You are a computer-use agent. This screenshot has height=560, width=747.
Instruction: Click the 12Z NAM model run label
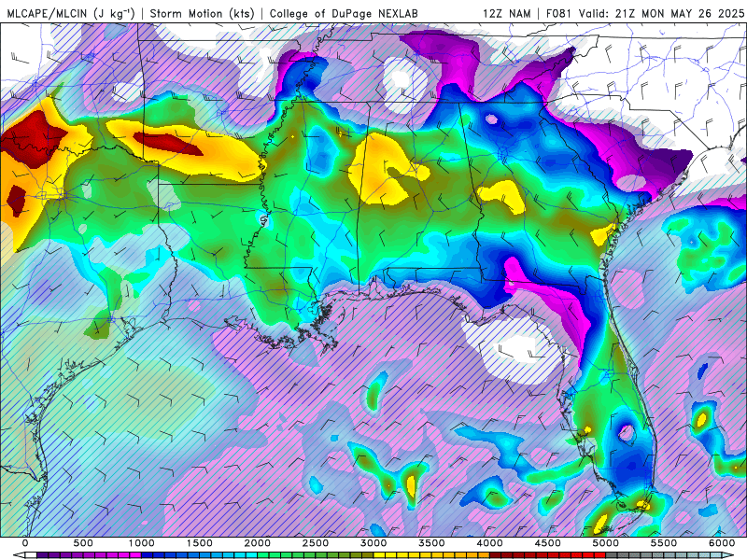click(507, 13)
